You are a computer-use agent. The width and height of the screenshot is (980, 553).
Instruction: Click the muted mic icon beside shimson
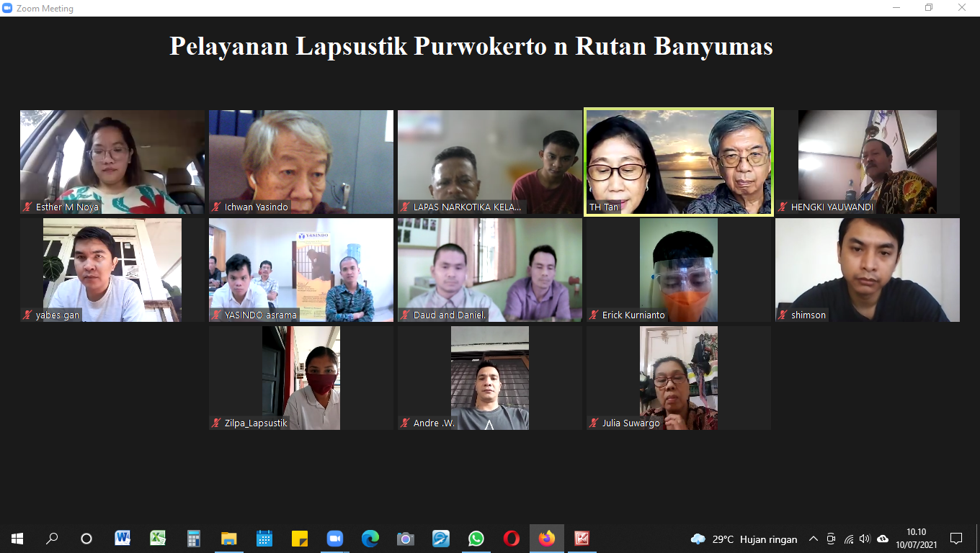click(783, 315)
